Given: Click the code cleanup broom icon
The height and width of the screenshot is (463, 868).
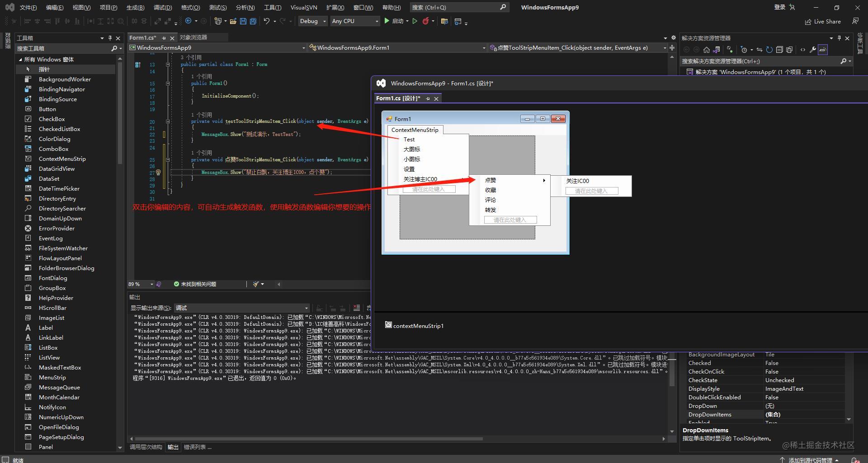Looking at the screenshot, I should (x=256, y=284).
